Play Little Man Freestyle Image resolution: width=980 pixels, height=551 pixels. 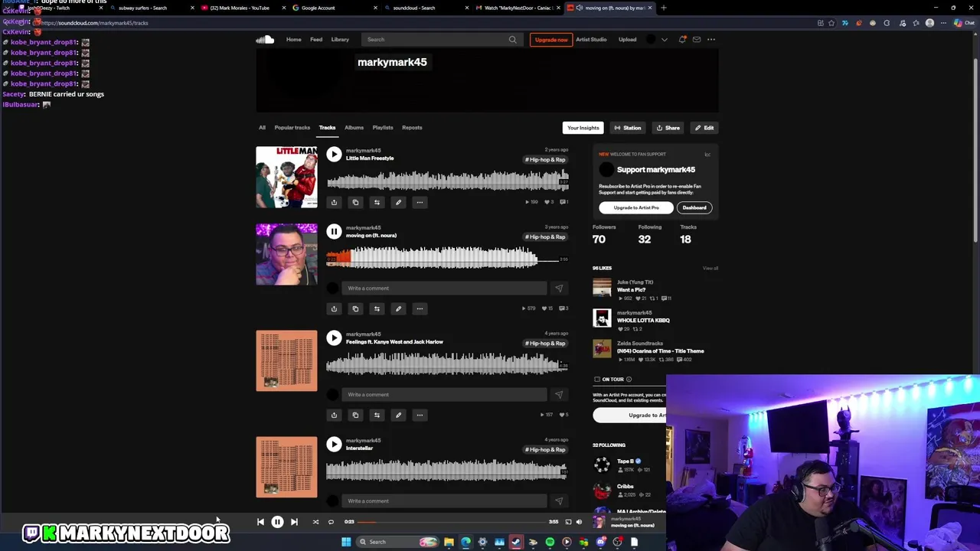point(334,155)
